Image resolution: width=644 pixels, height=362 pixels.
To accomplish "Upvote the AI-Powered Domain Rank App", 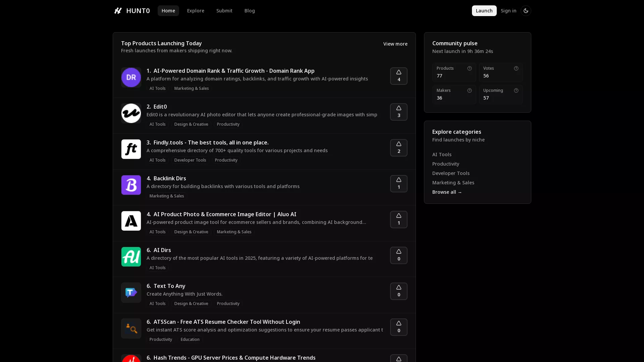I will [398, 76].
